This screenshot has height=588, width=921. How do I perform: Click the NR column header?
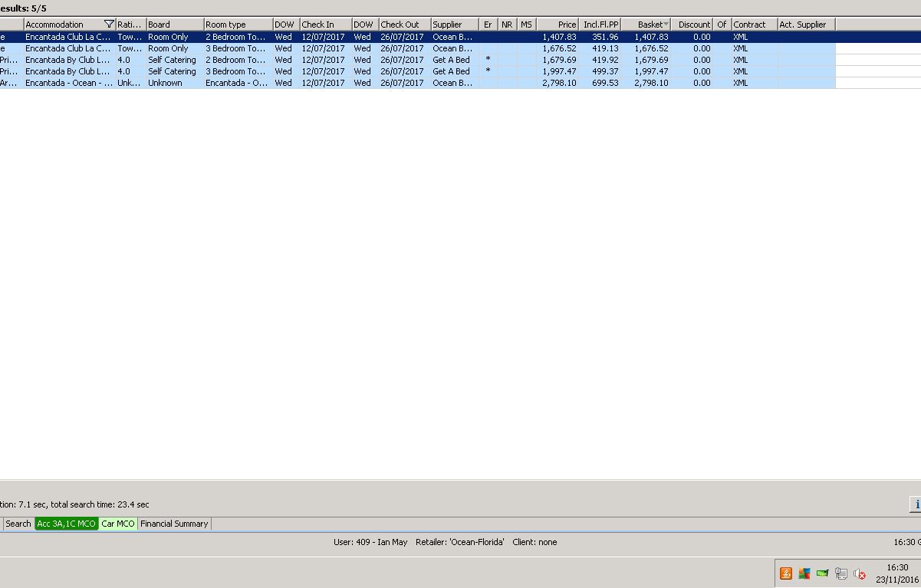click(507, 25)
